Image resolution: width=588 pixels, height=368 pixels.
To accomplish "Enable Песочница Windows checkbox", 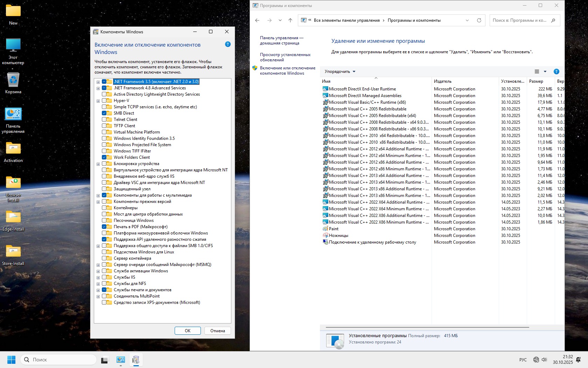I will pyautogui.click(x=104, y=220).
